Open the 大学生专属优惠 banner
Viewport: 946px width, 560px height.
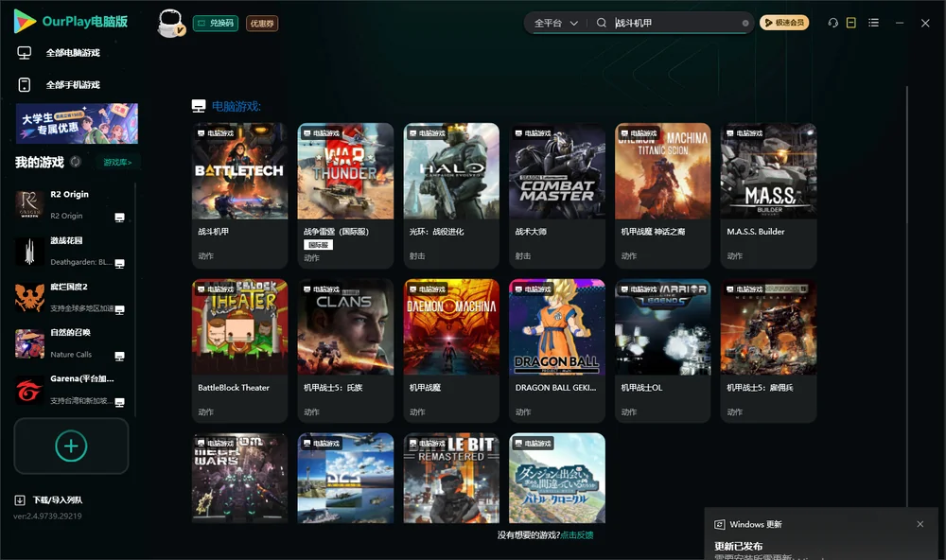click(78, 123)
